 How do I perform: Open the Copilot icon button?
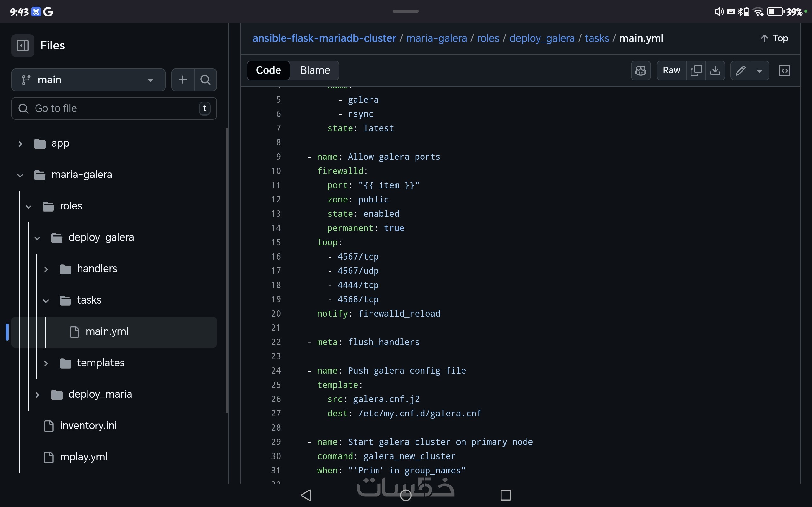[x=640, y=70]
